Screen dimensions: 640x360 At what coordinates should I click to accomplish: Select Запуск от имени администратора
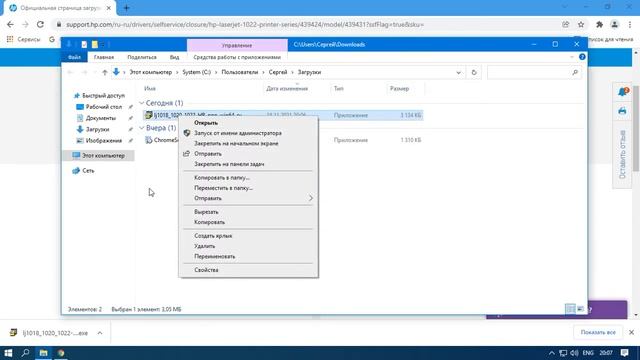[x=248, y=133]
